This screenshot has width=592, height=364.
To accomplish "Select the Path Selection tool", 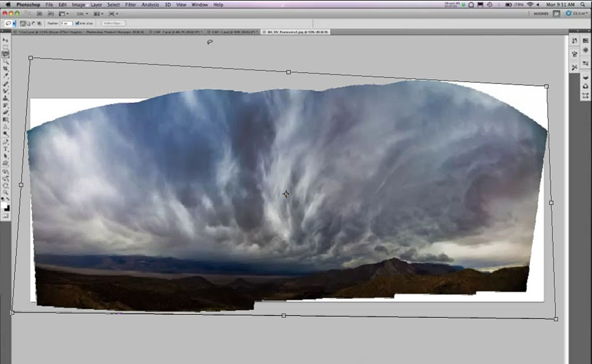I will [5, 156].
